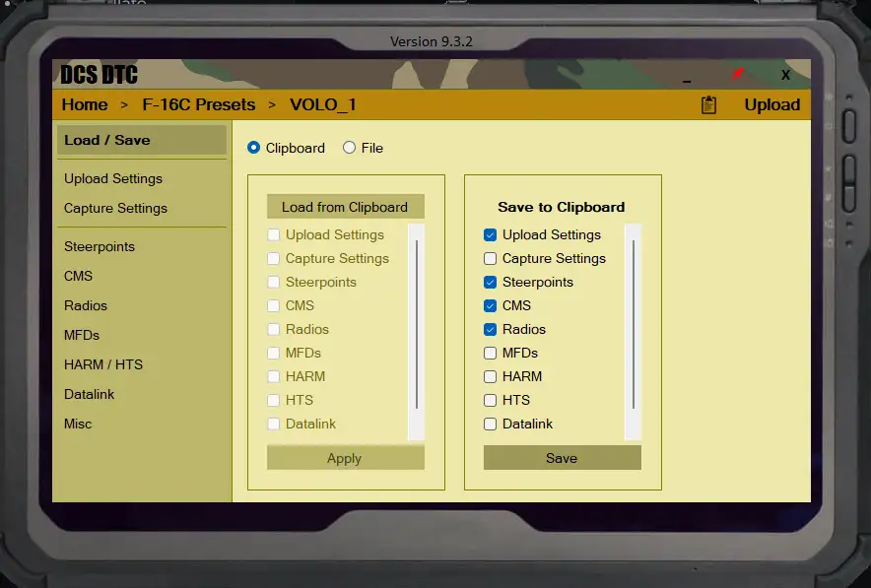Open Datalink in sidebar
This screenshot has width=871, height=588.
[89, 394]
